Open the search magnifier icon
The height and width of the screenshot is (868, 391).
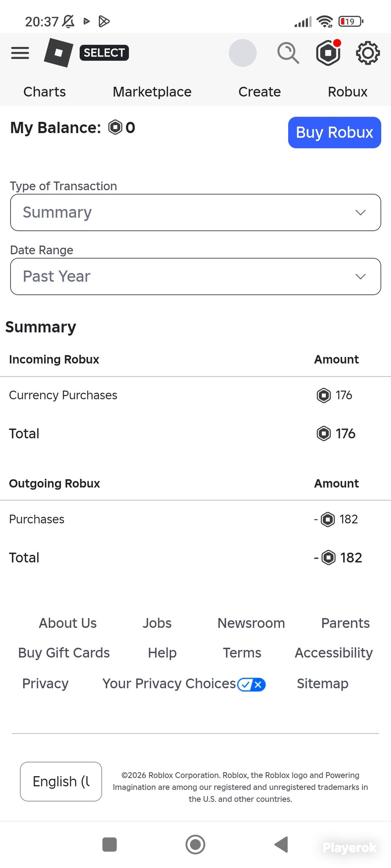click(x=288, y=53)
